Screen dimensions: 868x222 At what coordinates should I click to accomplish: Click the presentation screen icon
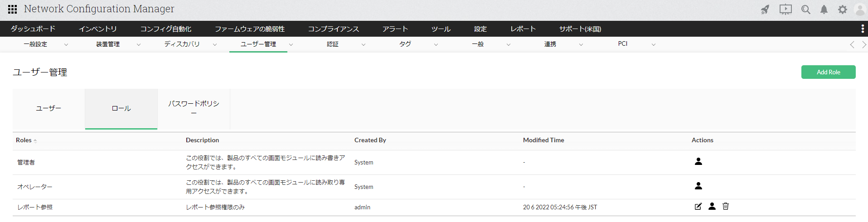point(786,10)
